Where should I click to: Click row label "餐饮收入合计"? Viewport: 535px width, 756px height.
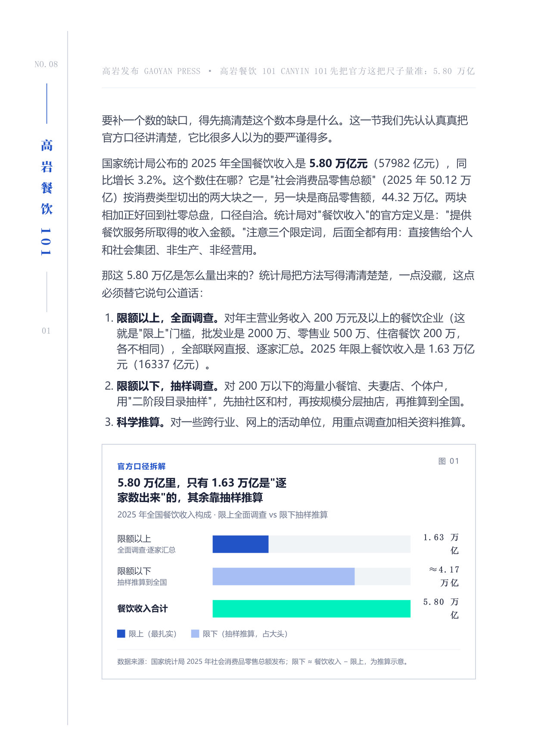pos(143,609)
